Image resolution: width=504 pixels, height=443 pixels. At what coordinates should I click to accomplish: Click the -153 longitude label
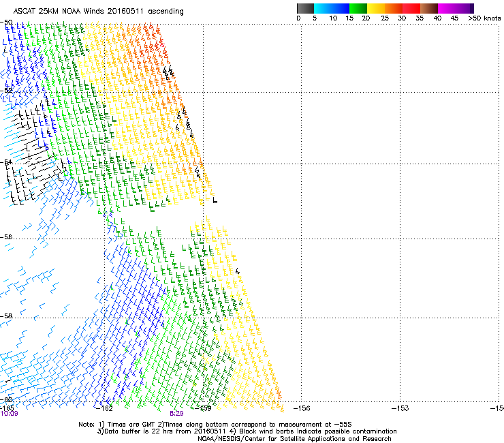400,408
